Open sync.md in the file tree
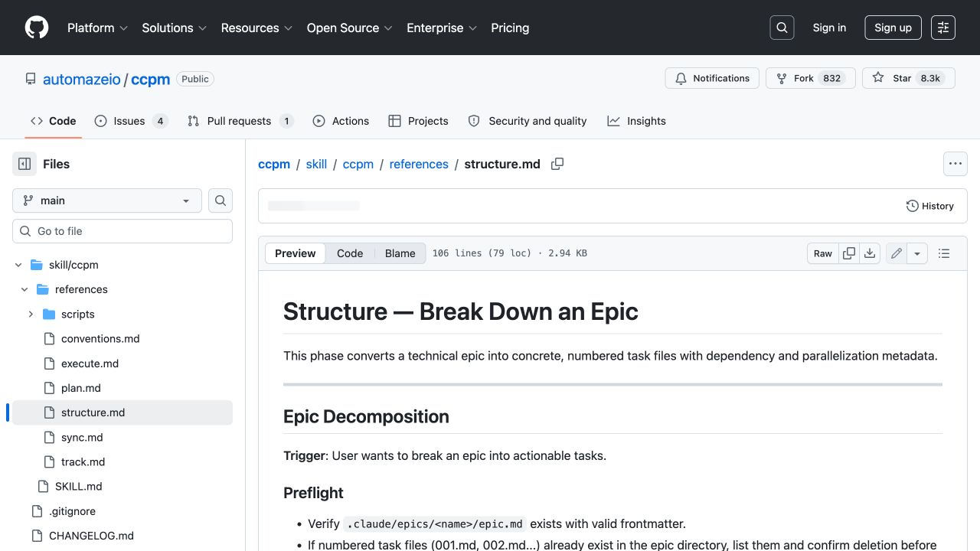980x551 pixels. 82,437
